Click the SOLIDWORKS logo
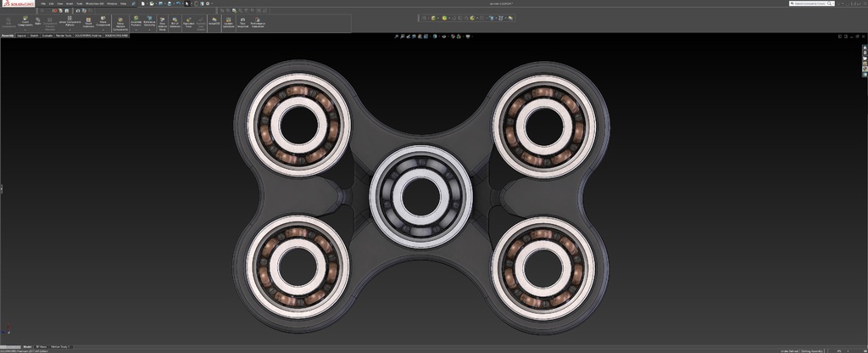The width and height of the screenshot is (868, 353). pyautogui.click(x=19, y=4)
